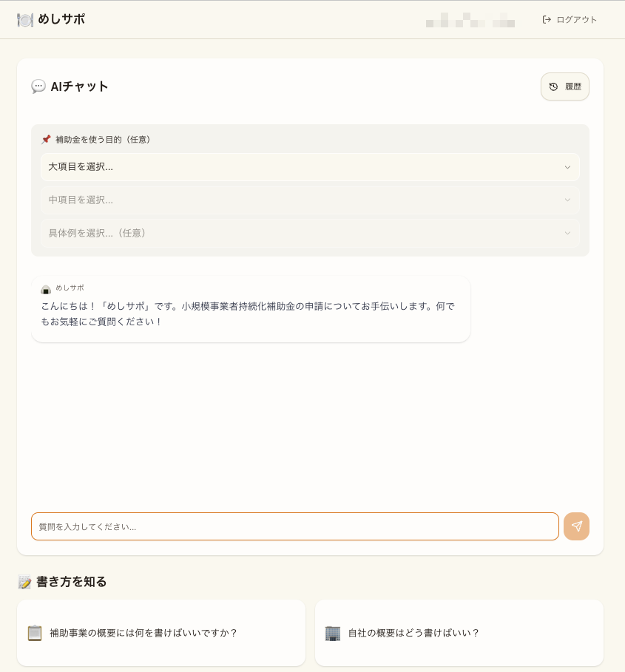625x672 pixels.
Task: Click the plate logo icon beside めしサポ
Action: (25, 20)
